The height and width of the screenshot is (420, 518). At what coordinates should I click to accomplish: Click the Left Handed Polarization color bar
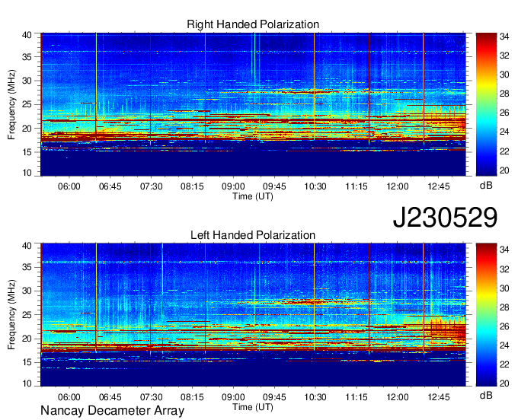click(486, 315)
